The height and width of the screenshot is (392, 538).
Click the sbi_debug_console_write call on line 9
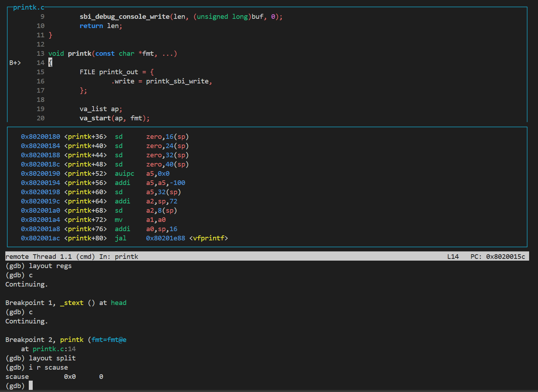(x=181, y=17)
